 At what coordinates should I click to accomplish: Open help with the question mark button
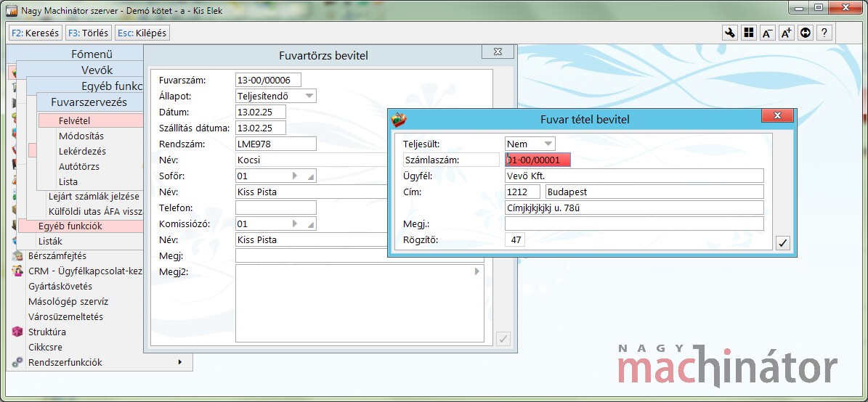(824, 33)
